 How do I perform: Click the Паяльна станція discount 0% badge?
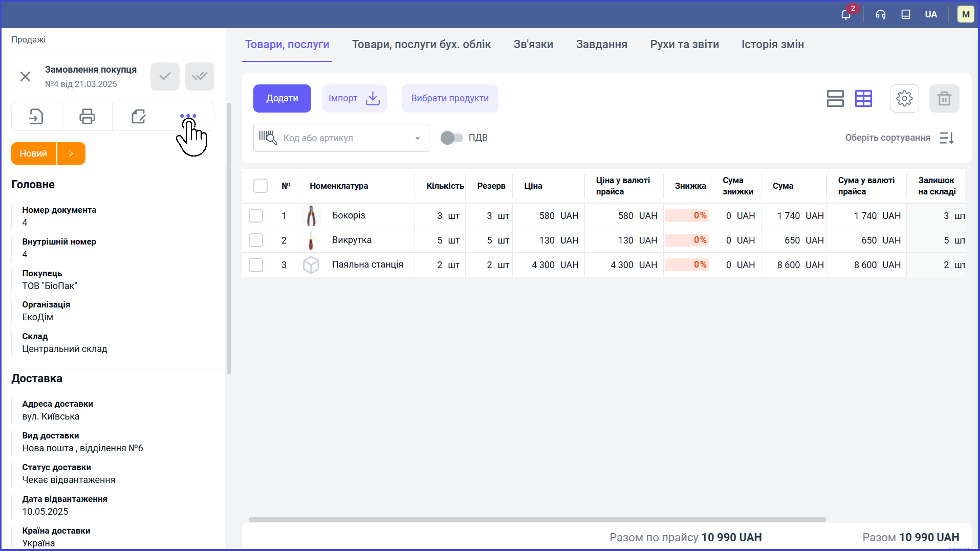(x=687, y=265)
